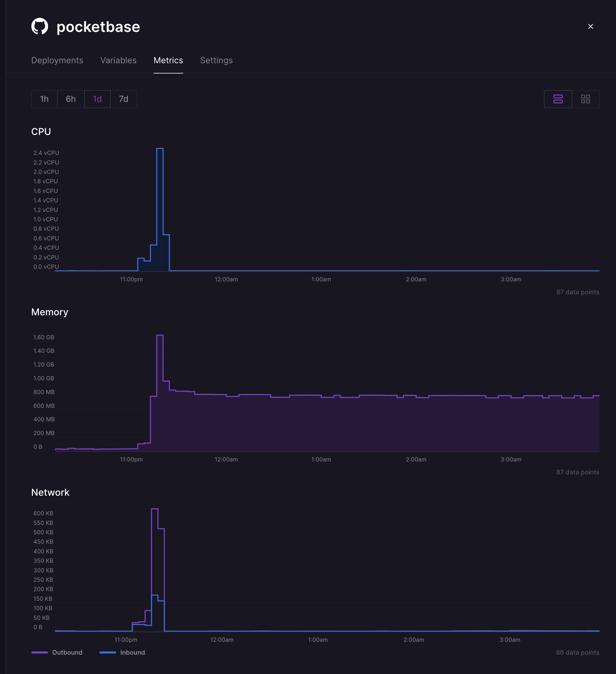Open the Deployments tab

click(x=57, y=61)
